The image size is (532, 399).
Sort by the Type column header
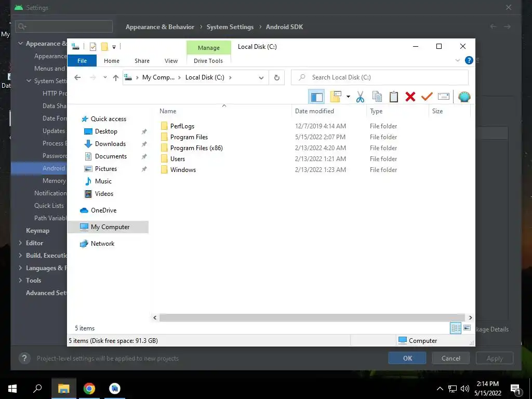(x=397, y=111)
